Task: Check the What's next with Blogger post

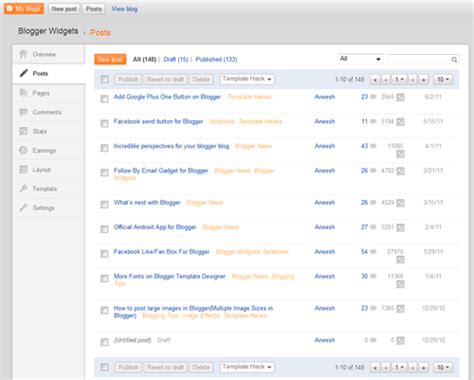Action: point(104,204)
